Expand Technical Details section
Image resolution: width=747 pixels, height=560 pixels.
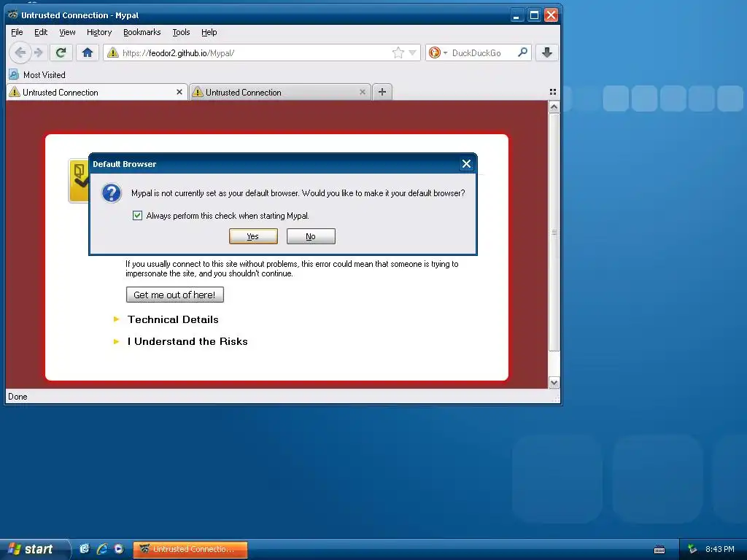pos(173,319)
